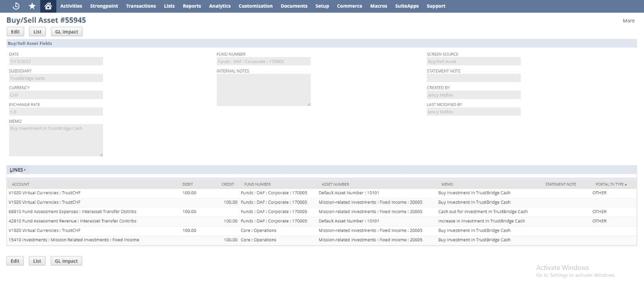
Task: Collapse the Buy/Sell Asset Fields section
Action: 30,44
